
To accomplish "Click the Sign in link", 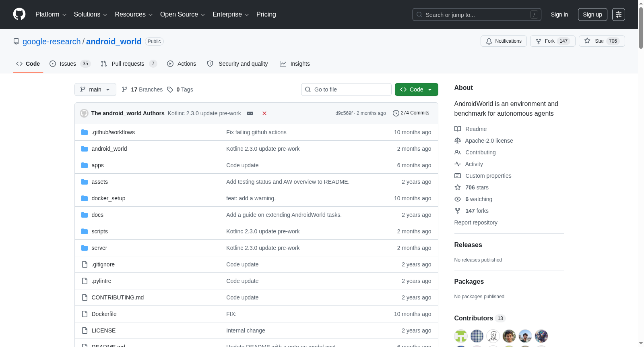I will [559, 15].
